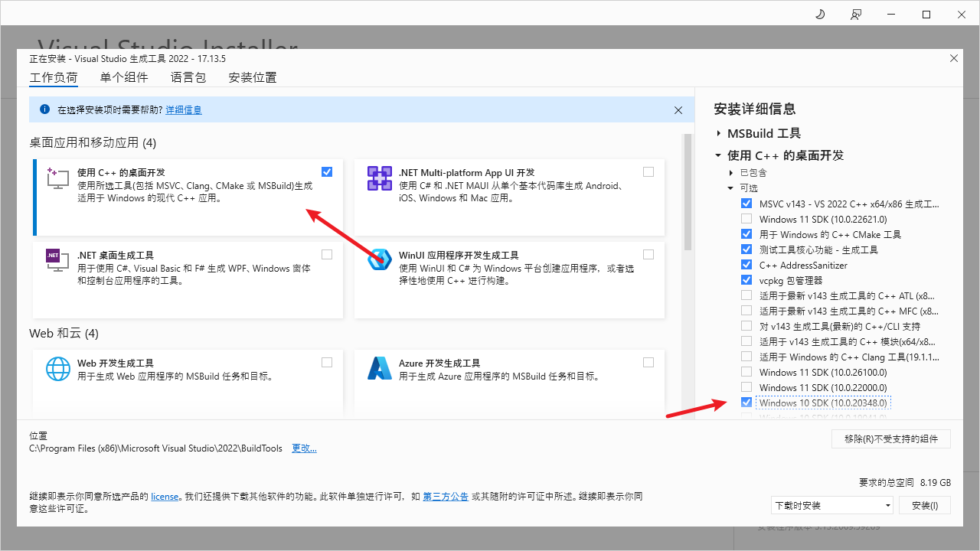The width and height of the screenshot is (980, 551).
Task: Toggle the dark theme moon icon
Action: point(819,14)
